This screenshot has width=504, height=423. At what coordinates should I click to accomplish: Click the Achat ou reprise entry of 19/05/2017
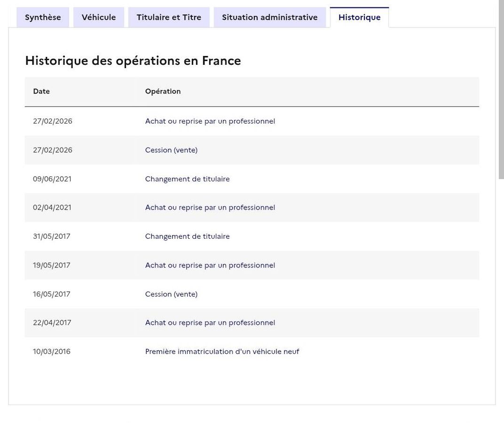point(210,265)
